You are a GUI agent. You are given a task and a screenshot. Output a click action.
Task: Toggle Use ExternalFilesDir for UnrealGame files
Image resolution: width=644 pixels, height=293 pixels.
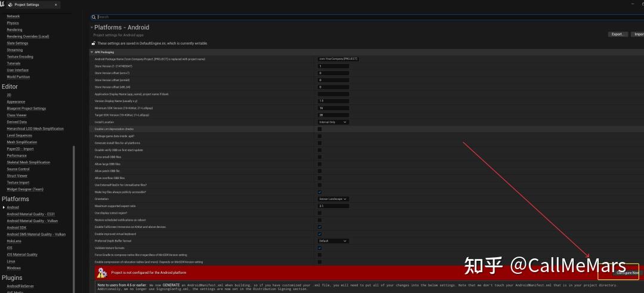(x=320, y=185)
